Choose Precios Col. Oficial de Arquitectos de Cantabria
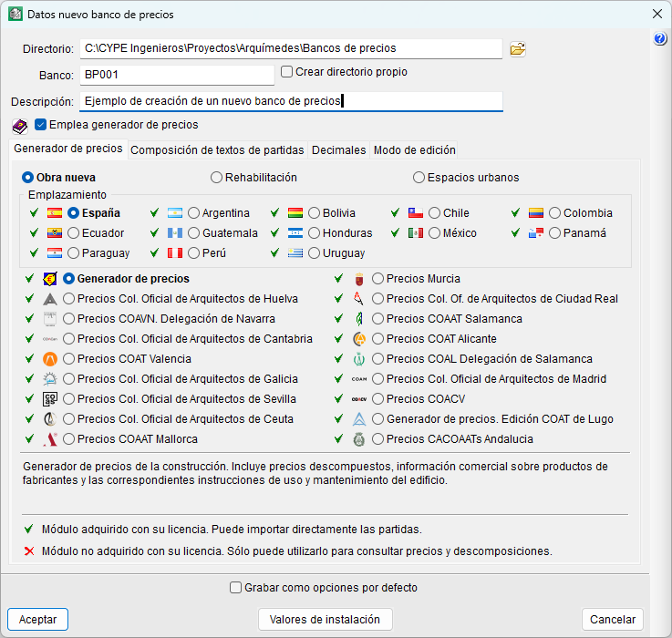The width and height of the screenshot is (672, 638). [69, 339]
